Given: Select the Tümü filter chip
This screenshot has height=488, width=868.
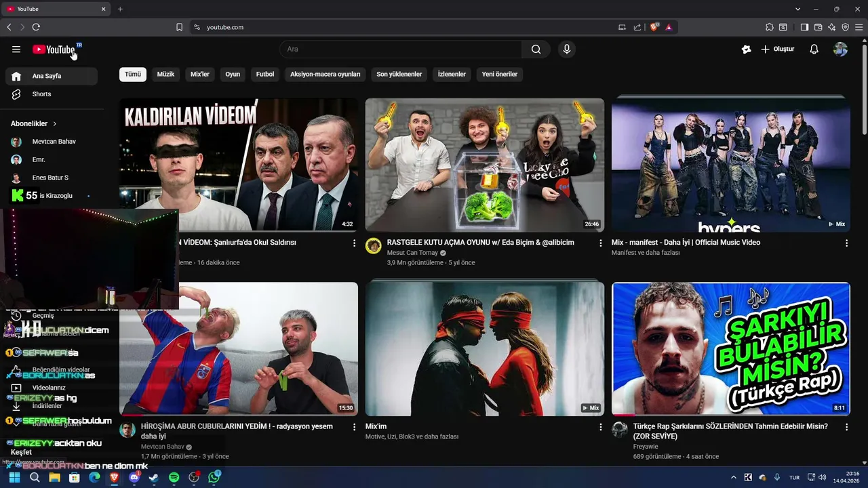Looking at the screenshot, I should click(x=133, y=74).
